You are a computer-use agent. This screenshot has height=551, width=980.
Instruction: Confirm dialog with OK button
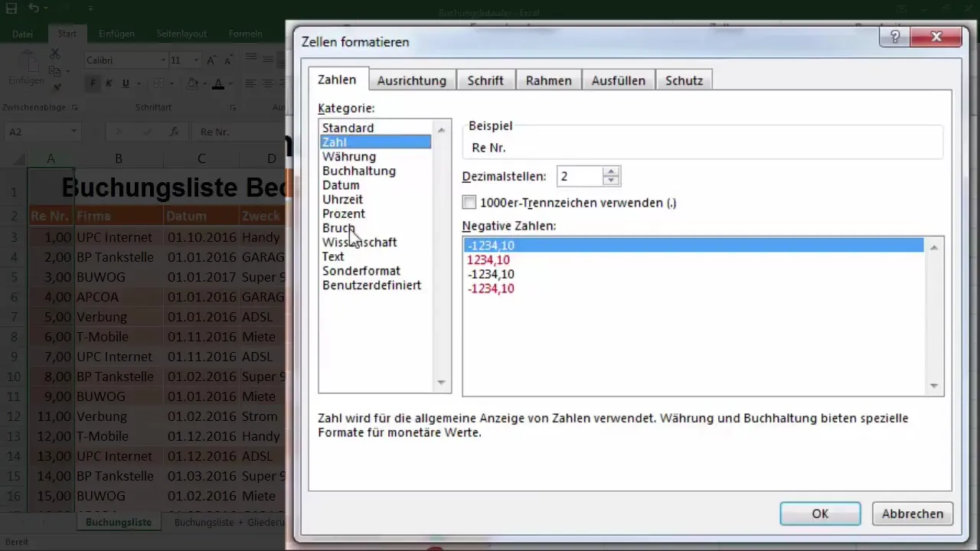point(820,514)
